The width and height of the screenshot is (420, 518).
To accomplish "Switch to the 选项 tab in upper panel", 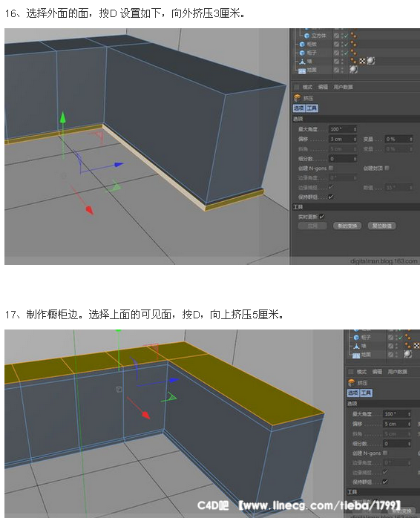I will tap(299, 108).
